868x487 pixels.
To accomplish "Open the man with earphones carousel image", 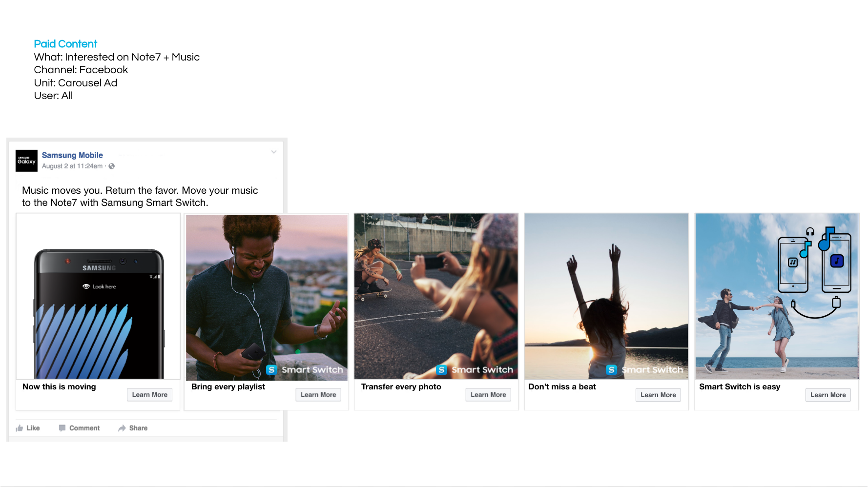I will (267, 297).
